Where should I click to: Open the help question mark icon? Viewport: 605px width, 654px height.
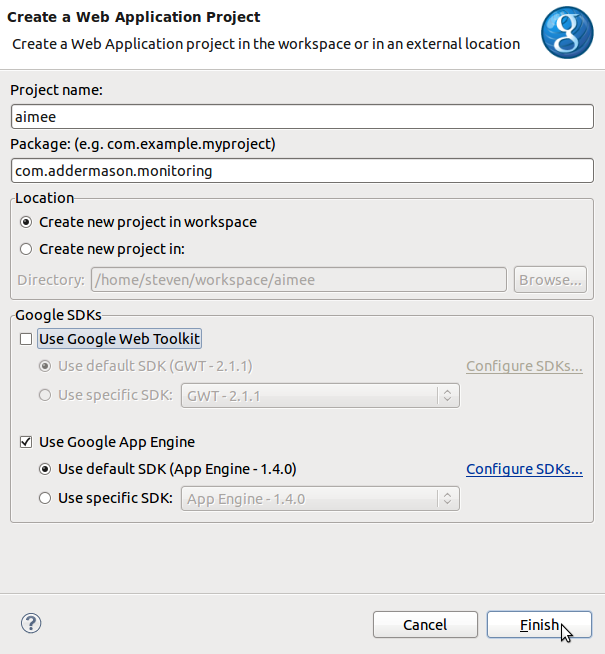[31, 624]
